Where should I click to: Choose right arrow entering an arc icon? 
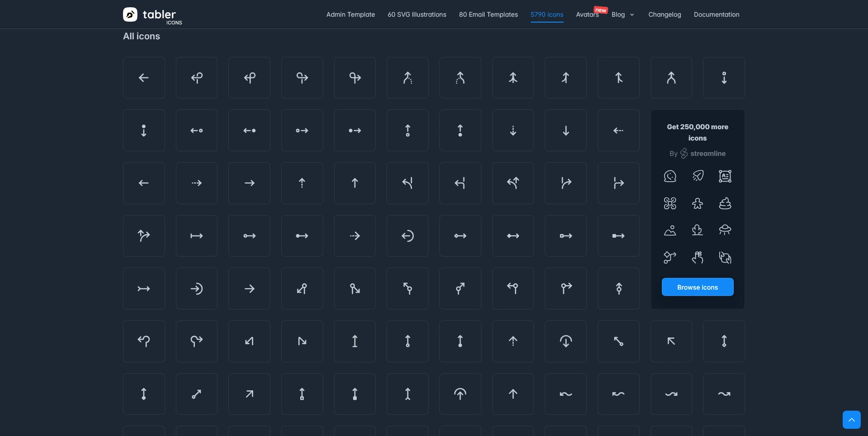[197, 288]
